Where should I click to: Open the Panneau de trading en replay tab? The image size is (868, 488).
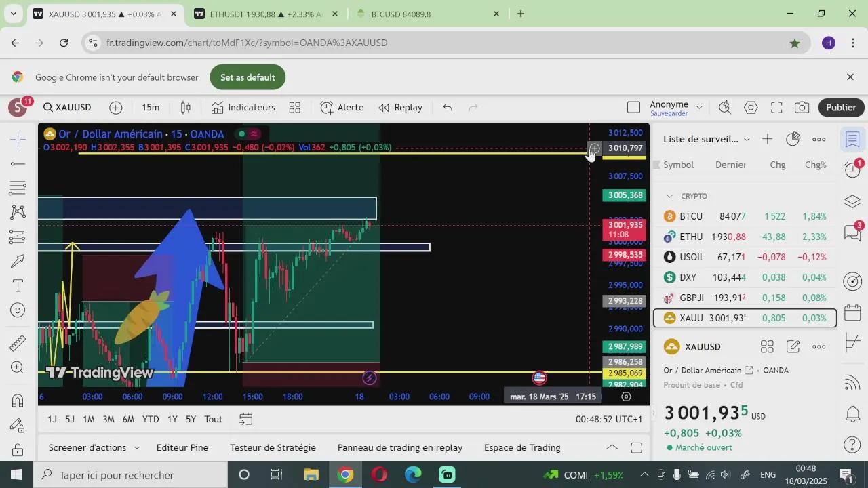tap(400, 448)
